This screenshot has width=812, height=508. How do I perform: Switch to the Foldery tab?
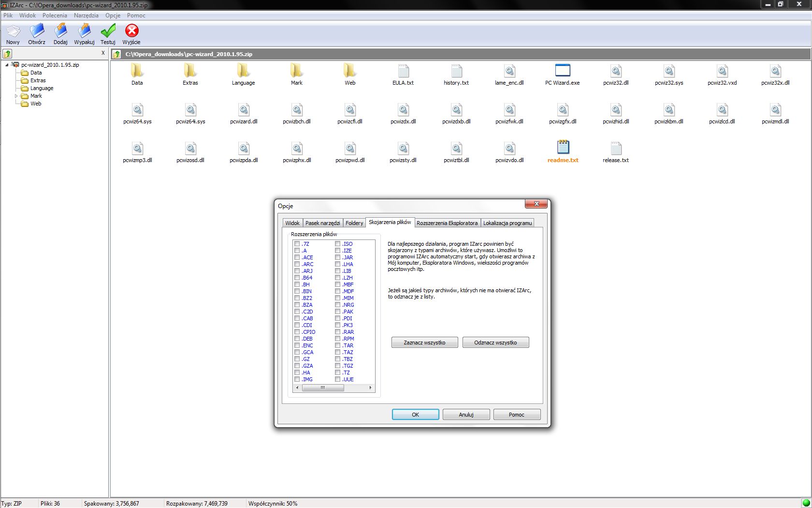point(354,223)
